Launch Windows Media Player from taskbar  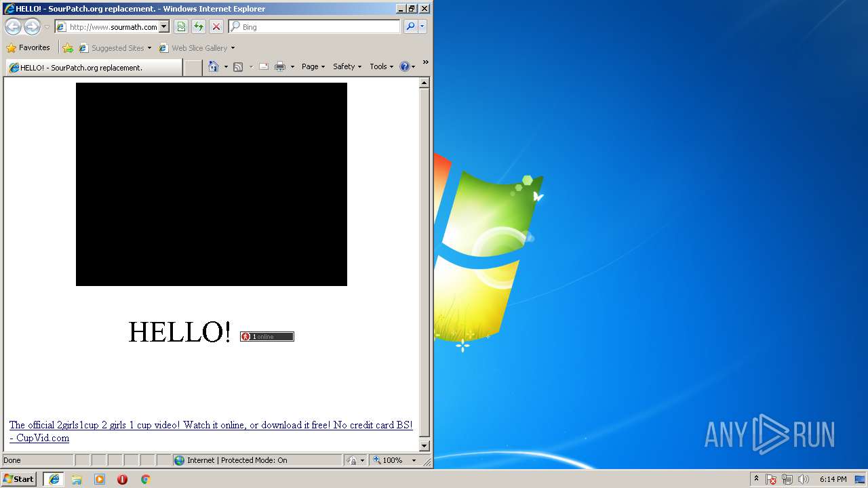pyautogui.click(x=100, y=479)
